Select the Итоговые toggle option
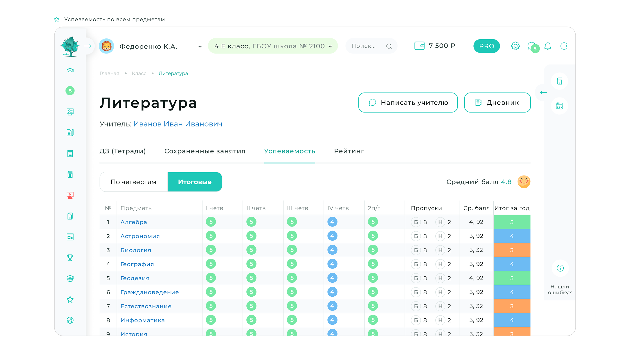This screenshot has width=630, height=364. (x=194, y=182)
